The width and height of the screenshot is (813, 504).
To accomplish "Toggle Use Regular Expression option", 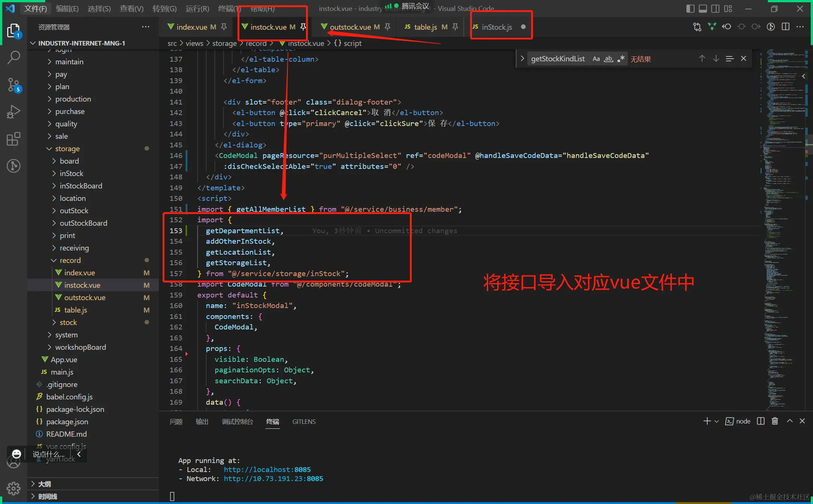I will click(621, 59).
